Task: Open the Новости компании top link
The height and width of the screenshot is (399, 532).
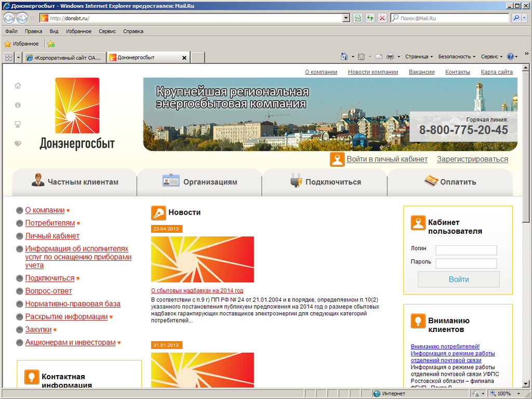Action: pyautogui.click(x=373, y=72)
